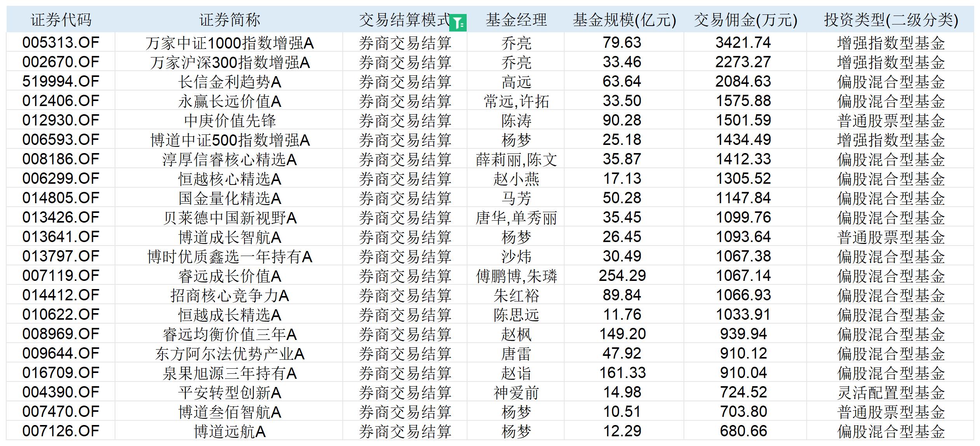Select commission value 1093.64
Image resolution: width=980 pixels, height=446 pixels.
[x=743, y=237]
